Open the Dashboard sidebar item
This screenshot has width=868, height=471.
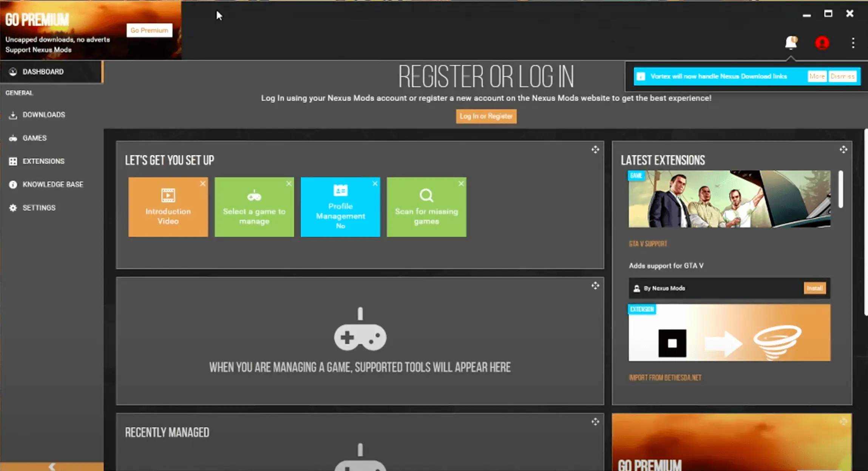[x=51, y=72]
